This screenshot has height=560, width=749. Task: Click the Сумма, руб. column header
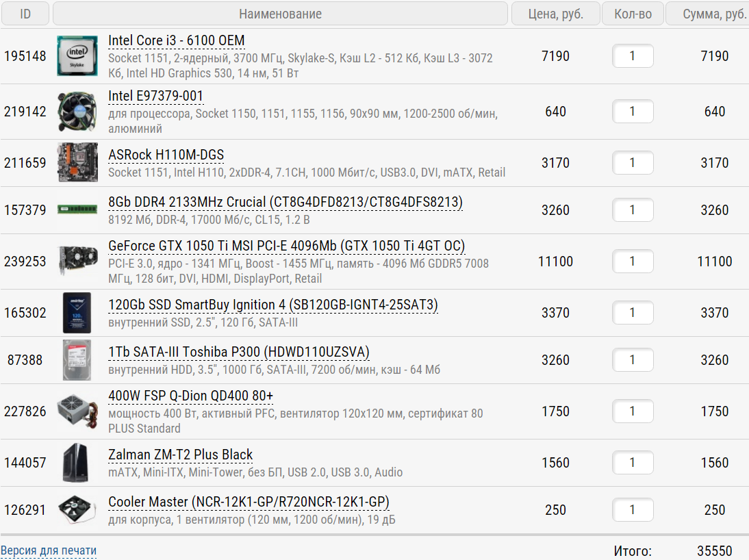pos(708,14)
